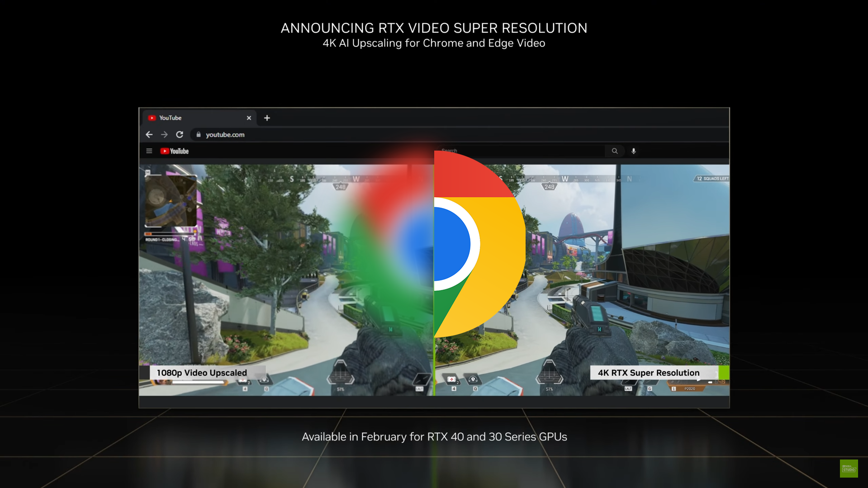This screenshot has width=868, height=488.
Task: View site security lock info
Action: coord(199,135)
